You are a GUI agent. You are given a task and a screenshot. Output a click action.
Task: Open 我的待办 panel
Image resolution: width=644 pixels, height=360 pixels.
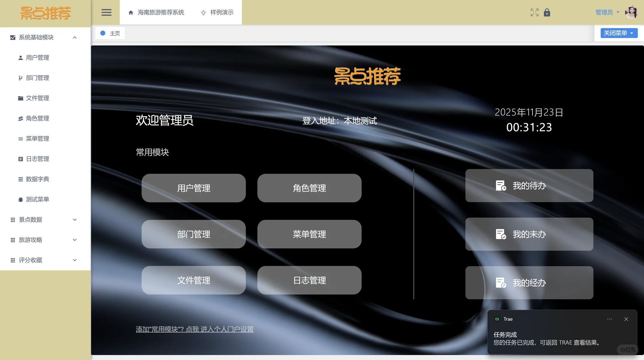tap(529, 186)
